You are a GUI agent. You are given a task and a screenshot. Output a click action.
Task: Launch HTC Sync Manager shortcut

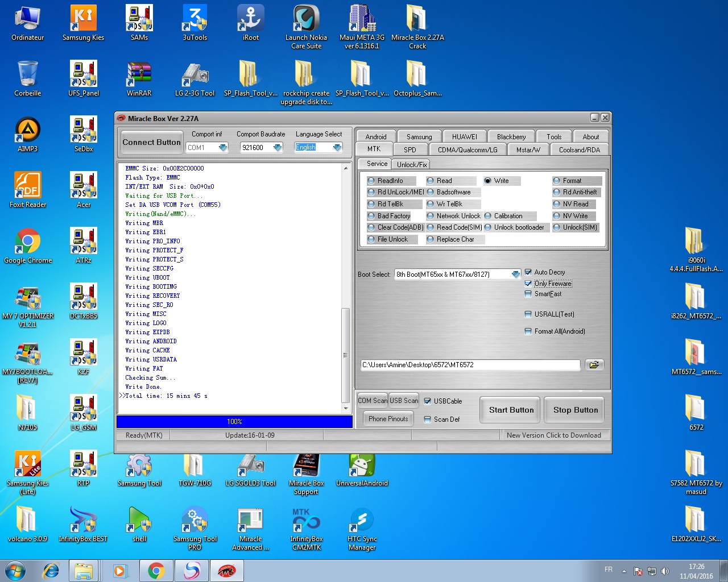point(362,529)
